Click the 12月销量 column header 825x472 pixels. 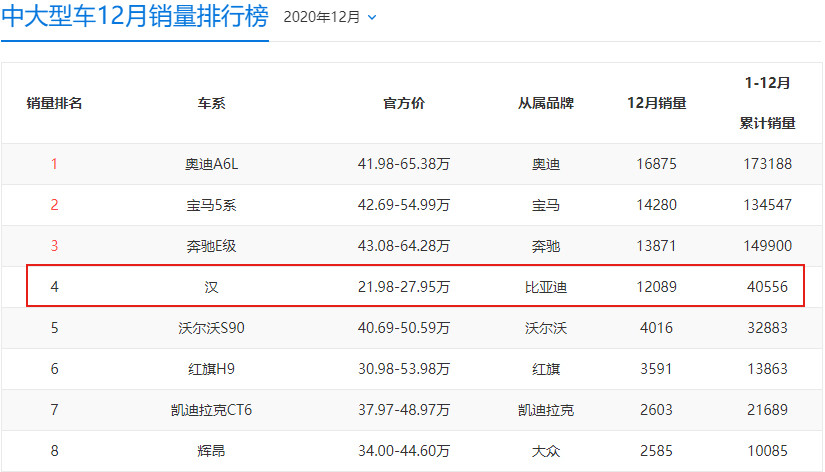(656, 103)
